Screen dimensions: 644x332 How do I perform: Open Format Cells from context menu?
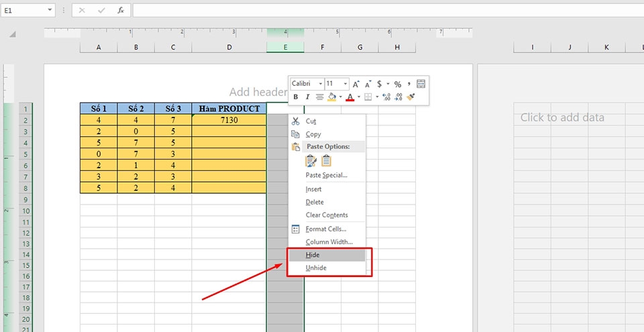pos(327,229)
